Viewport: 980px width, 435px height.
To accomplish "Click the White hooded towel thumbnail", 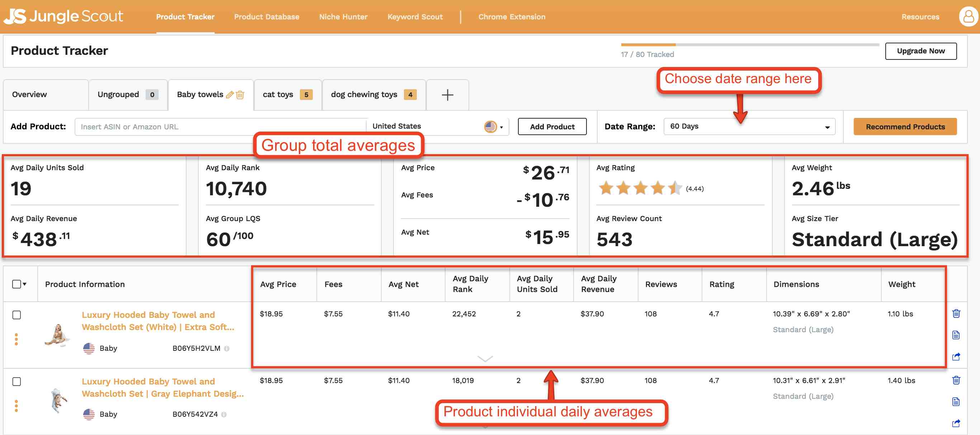I will 57,335.
